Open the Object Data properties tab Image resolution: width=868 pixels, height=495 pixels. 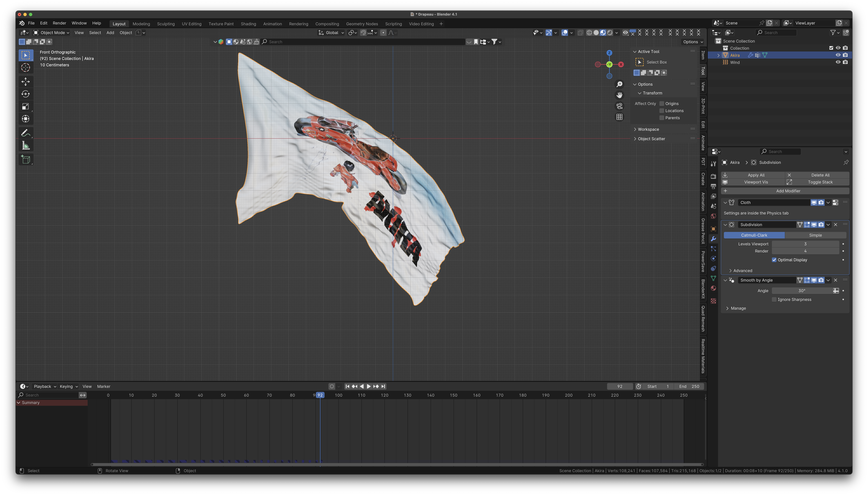tap(713, 278)
